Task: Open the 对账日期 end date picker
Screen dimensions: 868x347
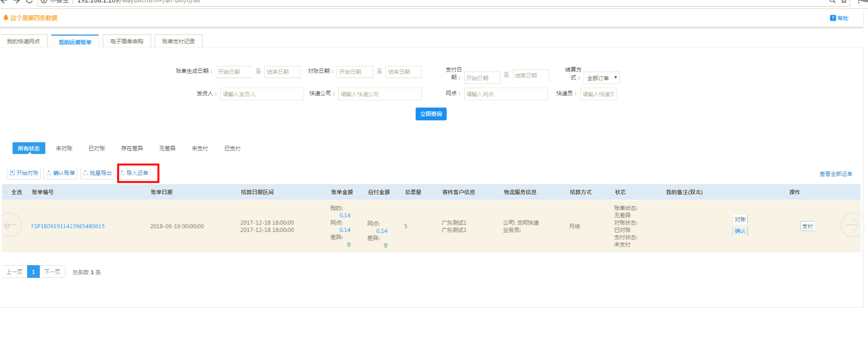Action: (x=403, y=72)
